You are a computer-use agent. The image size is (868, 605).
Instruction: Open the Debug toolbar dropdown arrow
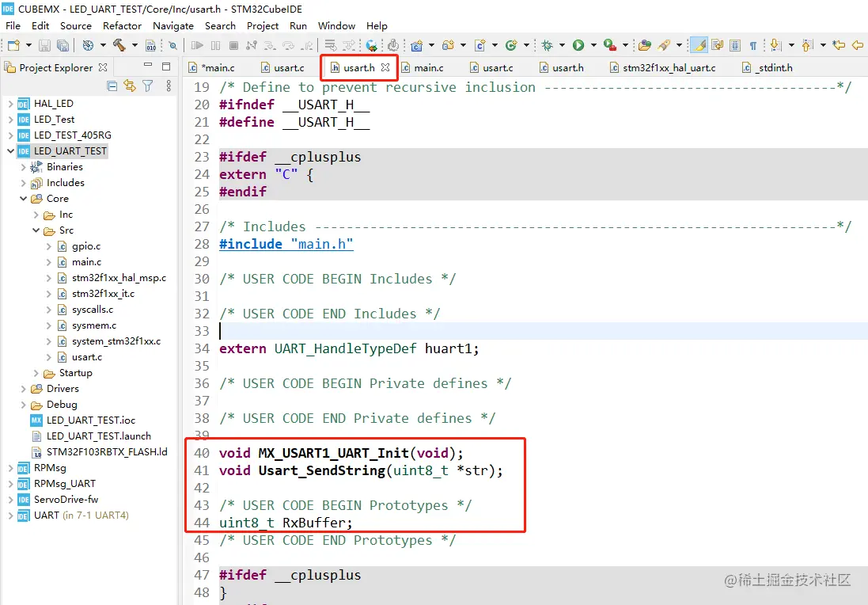pos(562,45)
